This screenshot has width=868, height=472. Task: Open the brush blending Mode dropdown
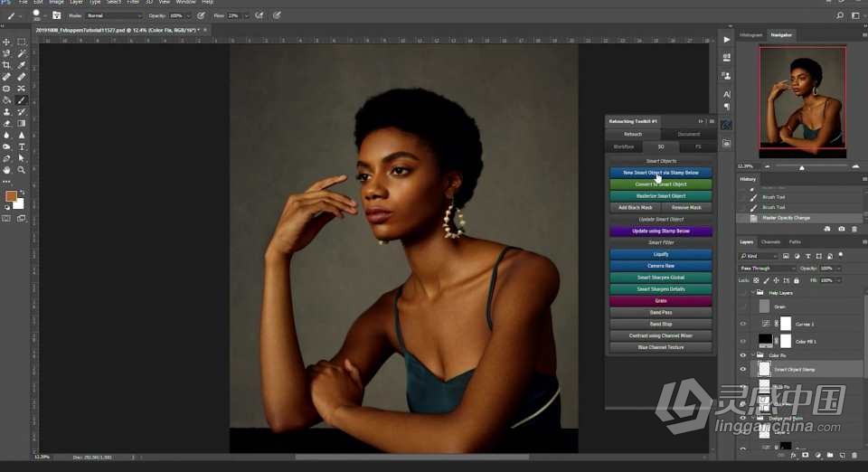coord(114,15)
